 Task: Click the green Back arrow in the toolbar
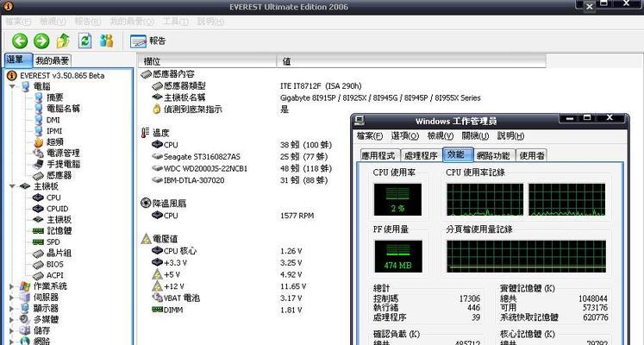tap(20, 41)
